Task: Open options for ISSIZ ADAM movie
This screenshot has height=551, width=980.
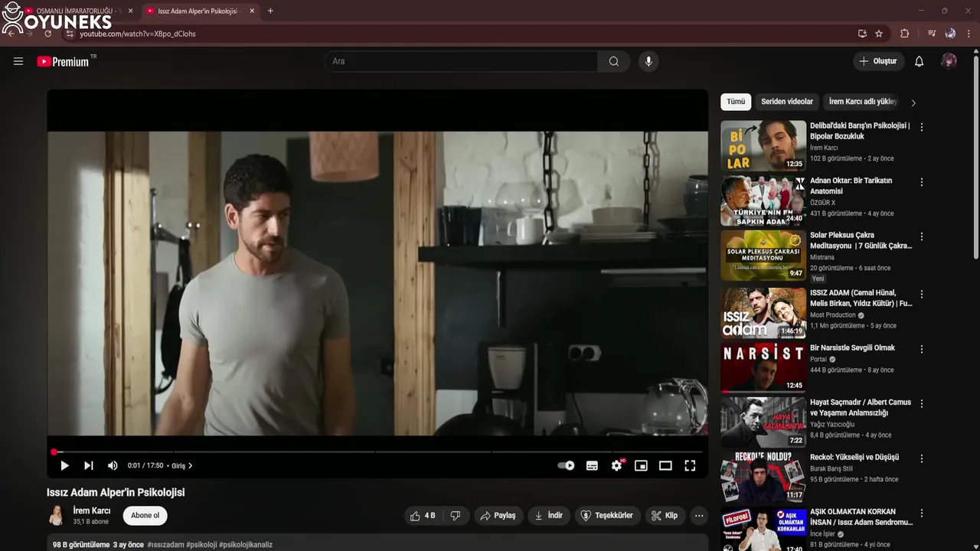Action: pyautogui.click(x=922, y=294)
